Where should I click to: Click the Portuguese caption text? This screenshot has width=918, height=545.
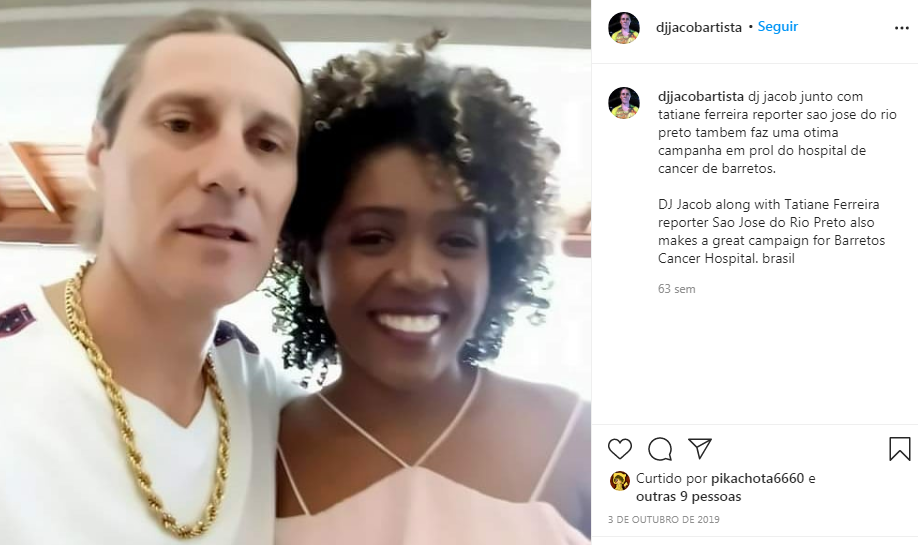click(x=777, y=132)
